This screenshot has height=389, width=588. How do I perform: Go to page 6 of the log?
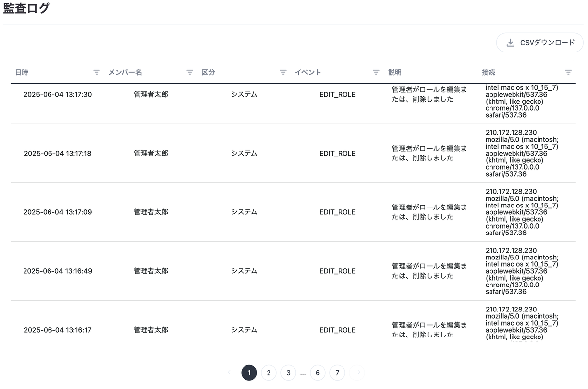coord(318,373)
